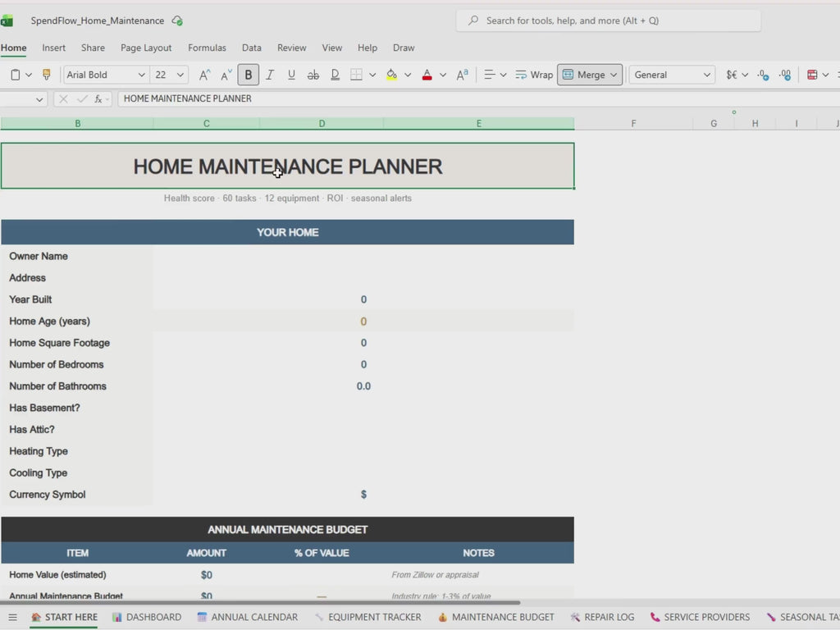Viewport: 840px width, 630px height.
Task: Click the text alignment icon
Action: pyautogui.click(x=489, y=75)
